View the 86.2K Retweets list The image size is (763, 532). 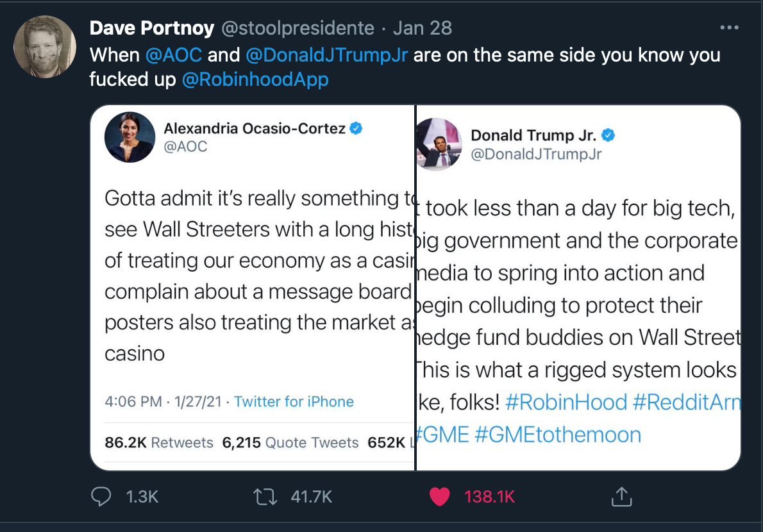point(159,442)
